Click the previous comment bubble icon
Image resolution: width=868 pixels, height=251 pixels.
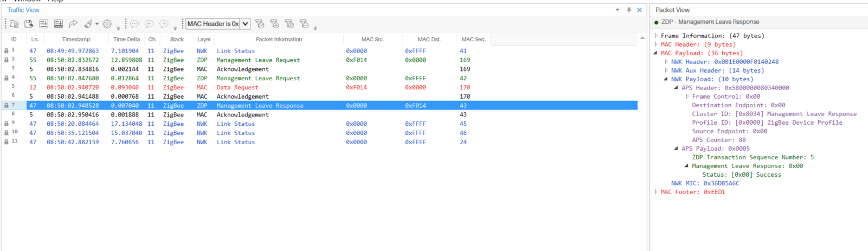[x=149, y=24]
